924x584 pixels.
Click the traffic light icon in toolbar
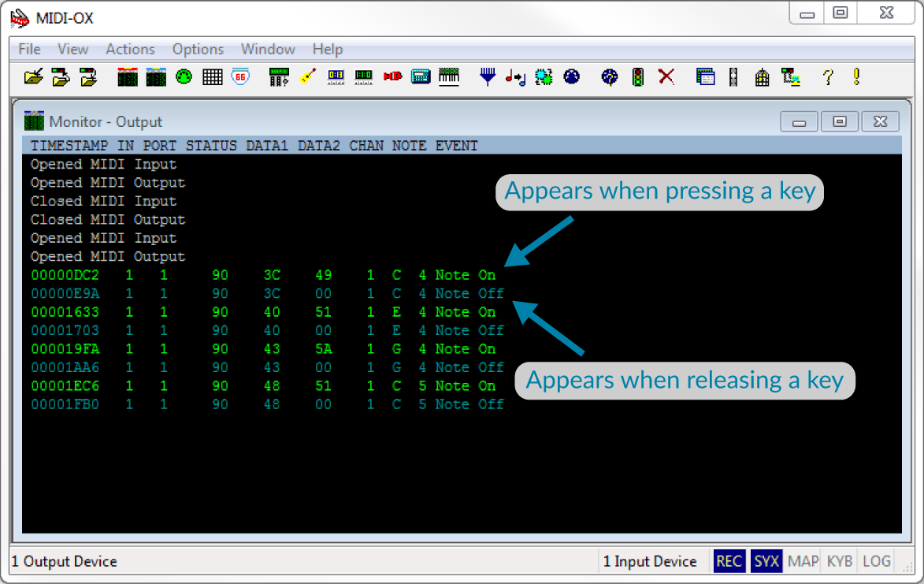pos(638,76)
